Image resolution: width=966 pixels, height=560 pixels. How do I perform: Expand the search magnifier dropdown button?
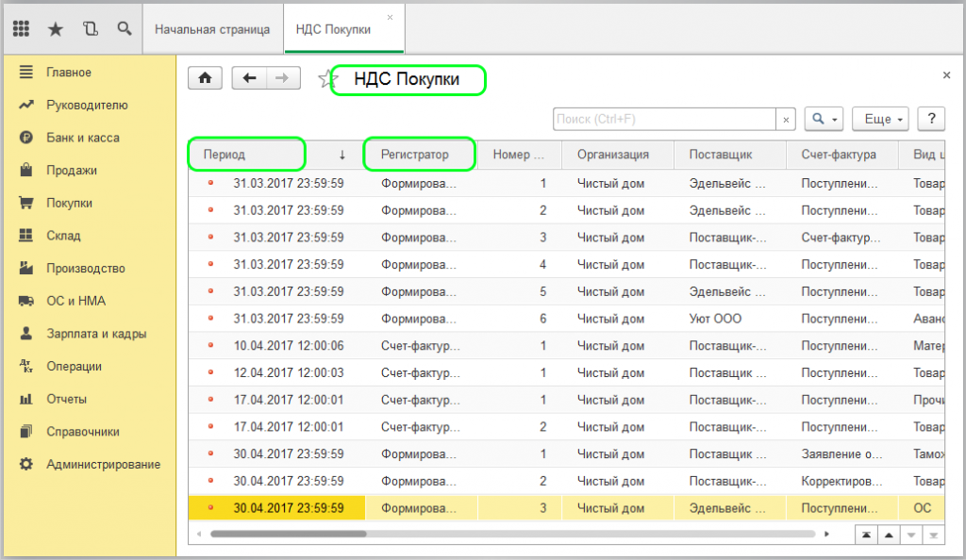click(824, 120)
